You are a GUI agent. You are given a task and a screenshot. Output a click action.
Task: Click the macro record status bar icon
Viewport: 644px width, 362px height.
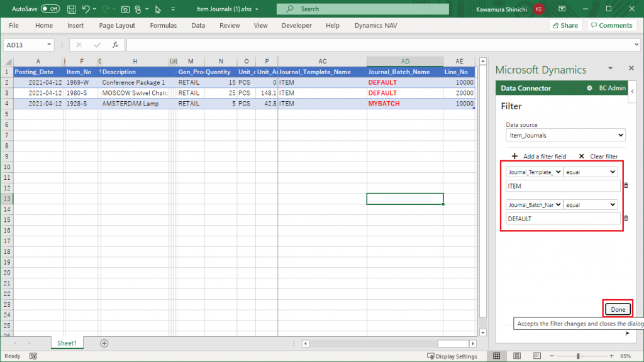tap(33, 356)
